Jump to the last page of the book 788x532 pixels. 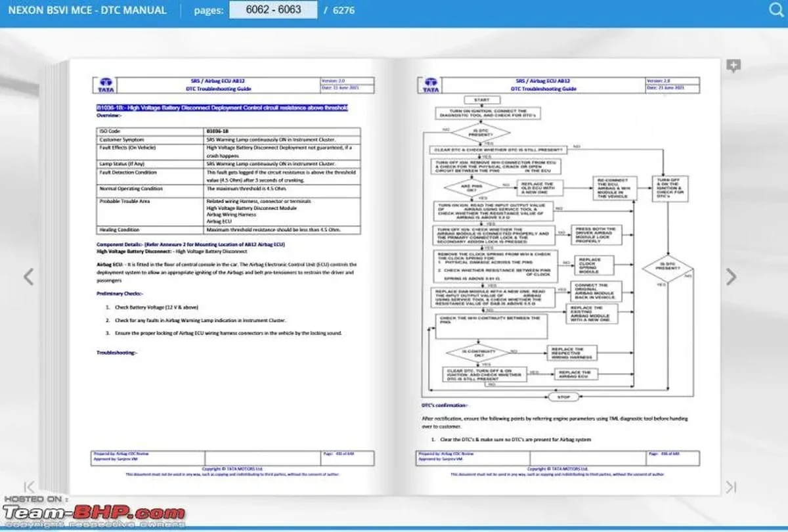(731, 487)
